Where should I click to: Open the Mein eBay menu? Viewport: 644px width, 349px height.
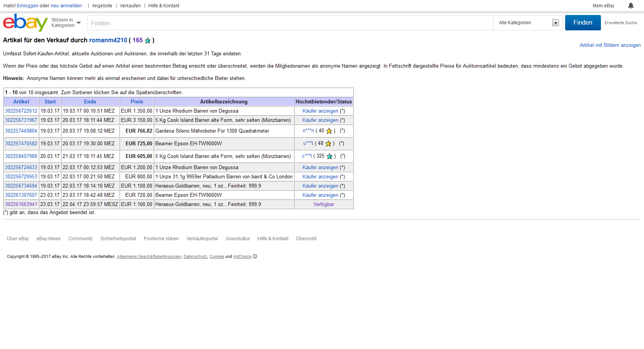[603, 6]
